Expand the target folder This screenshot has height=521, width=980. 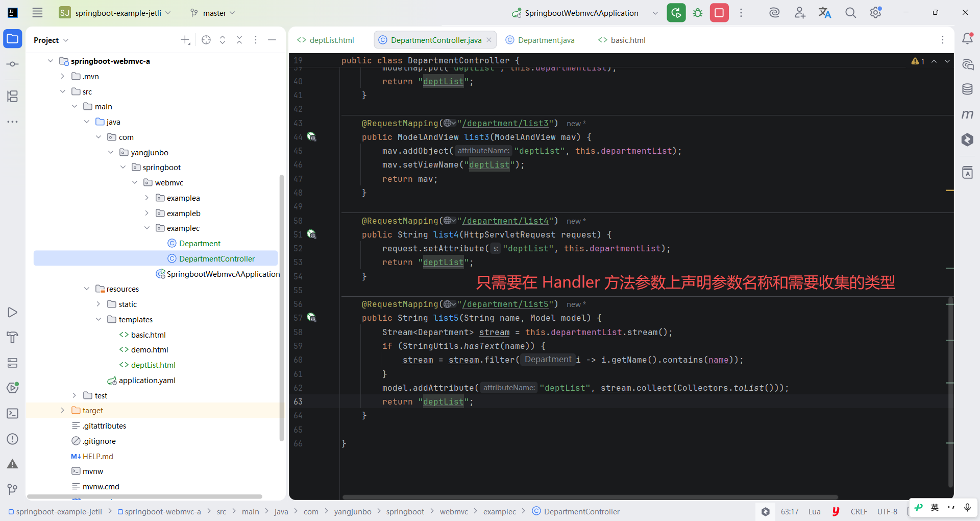click(62, 410)
